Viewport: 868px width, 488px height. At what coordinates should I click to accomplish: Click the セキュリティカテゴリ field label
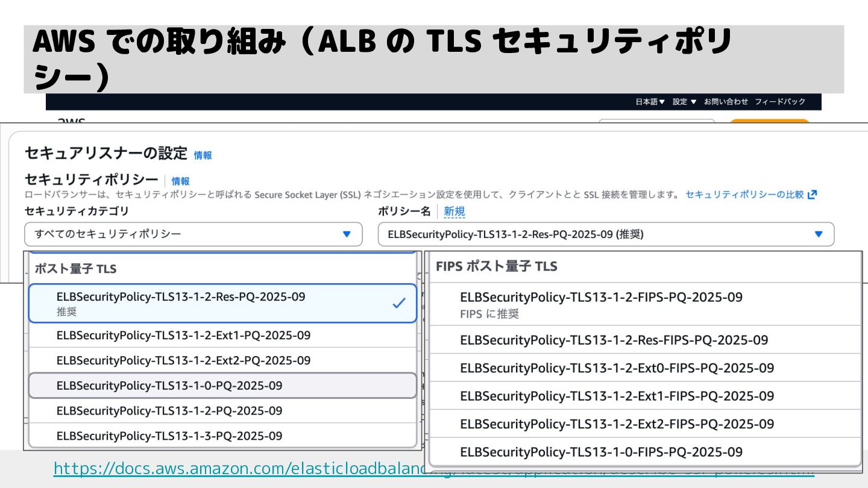point(77,211)
